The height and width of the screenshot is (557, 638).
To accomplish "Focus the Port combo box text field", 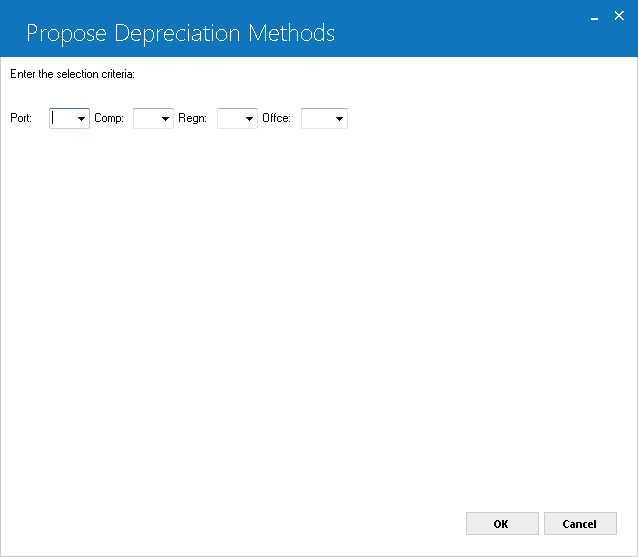I will [63, 119].
